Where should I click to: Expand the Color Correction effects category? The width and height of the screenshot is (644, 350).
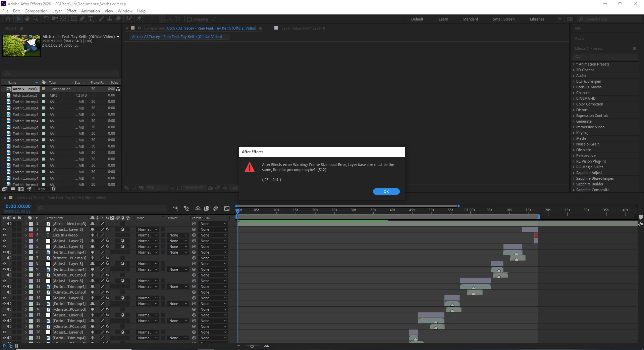pos(574,104)
